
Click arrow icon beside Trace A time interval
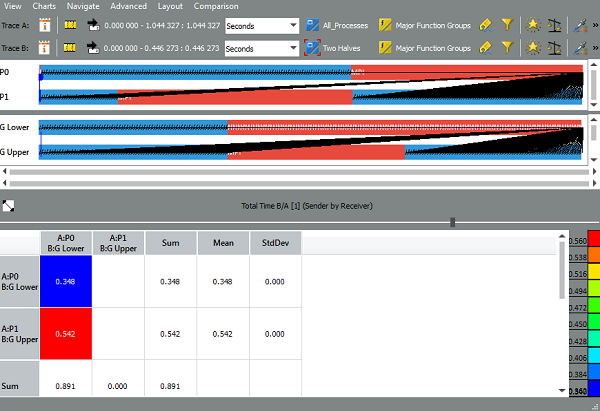[93, 25]
